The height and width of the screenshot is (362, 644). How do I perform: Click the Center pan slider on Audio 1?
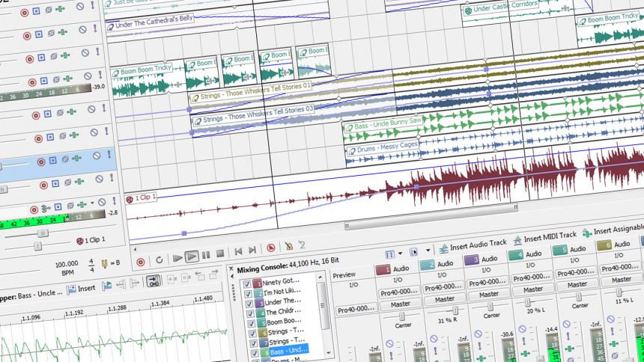tap(401, 316)
